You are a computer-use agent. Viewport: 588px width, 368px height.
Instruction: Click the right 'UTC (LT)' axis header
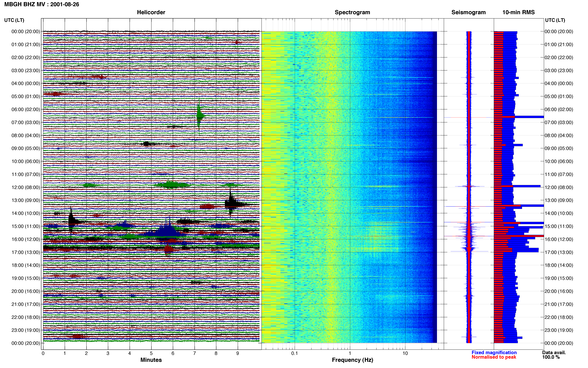tap(555, 20)
